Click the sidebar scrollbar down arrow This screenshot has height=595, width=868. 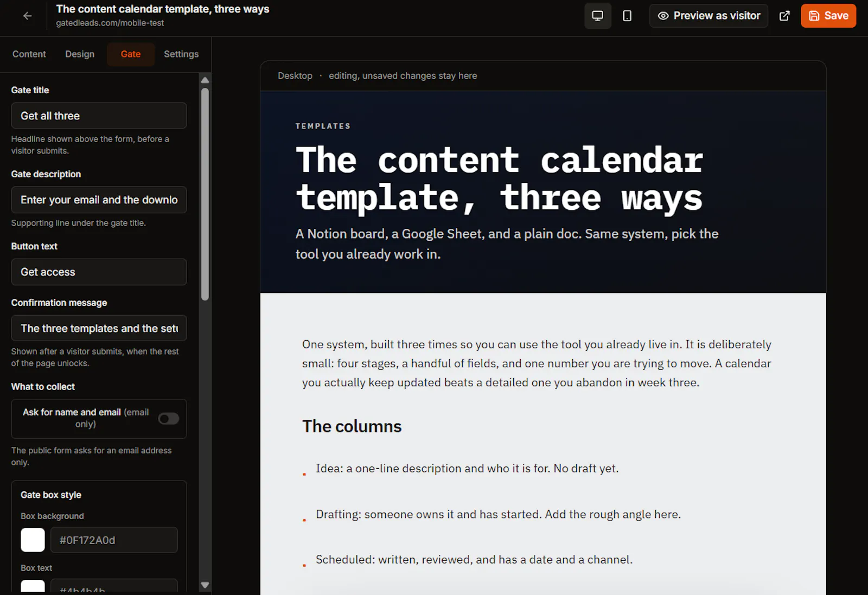pos(205,585)
